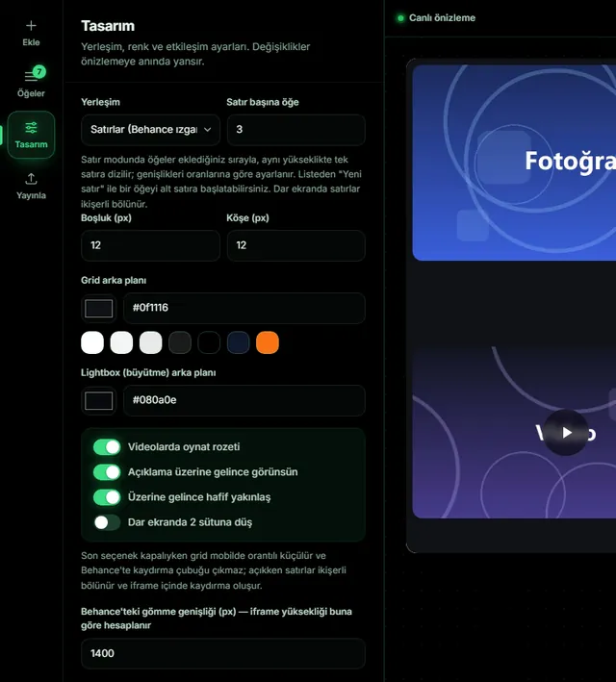Click the Canlı önizleme label
The image size is (616, 682).
(x=442, y=18)
